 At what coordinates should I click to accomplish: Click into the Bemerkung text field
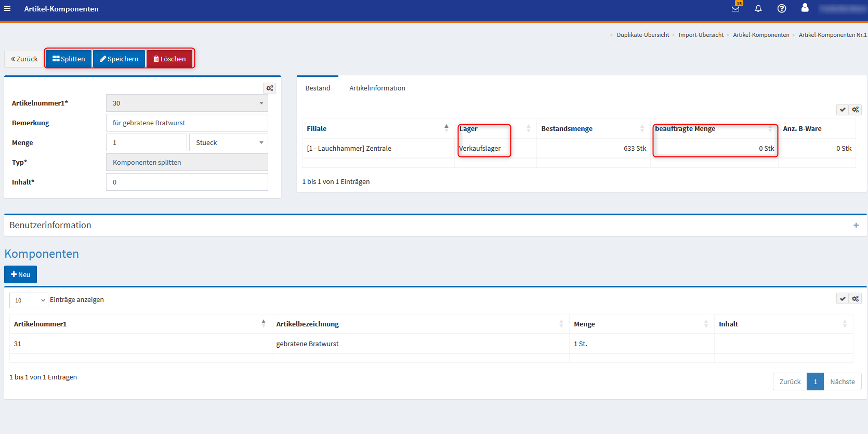click(x=187, y=123)
